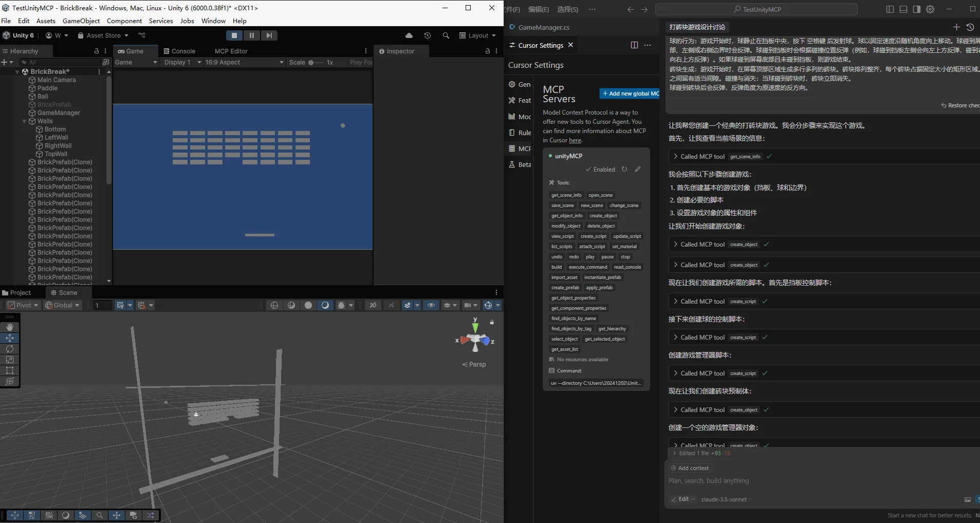Image resolution: width=980 pixels, height=523 pixels.
Task: Open the Asset Store dropdown
Action: tap(103, 35)
